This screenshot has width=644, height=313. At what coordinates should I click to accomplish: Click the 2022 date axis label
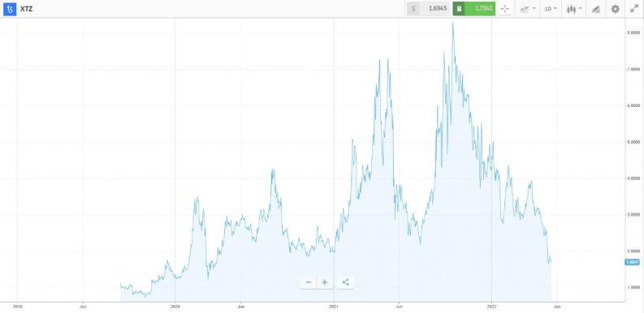491,306
